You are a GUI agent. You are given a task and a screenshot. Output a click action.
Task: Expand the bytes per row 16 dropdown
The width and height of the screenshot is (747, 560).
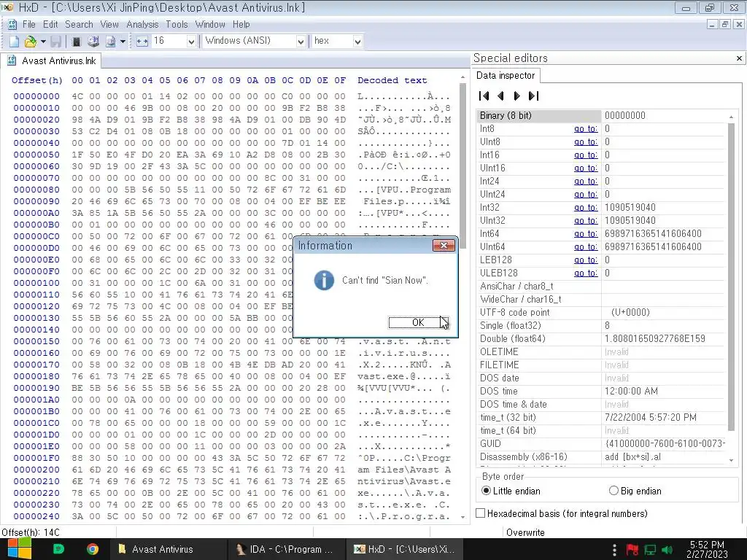(191, 42)
